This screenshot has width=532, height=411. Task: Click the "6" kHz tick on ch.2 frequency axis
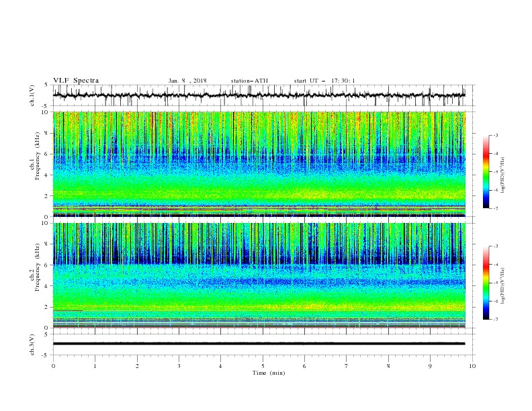coord(48,265)
